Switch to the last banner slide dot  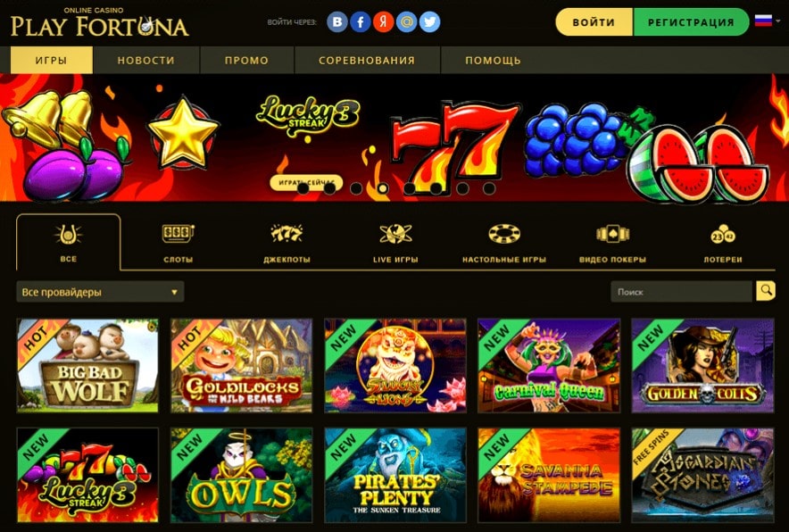pyautogui.click(x=489, y=188)
